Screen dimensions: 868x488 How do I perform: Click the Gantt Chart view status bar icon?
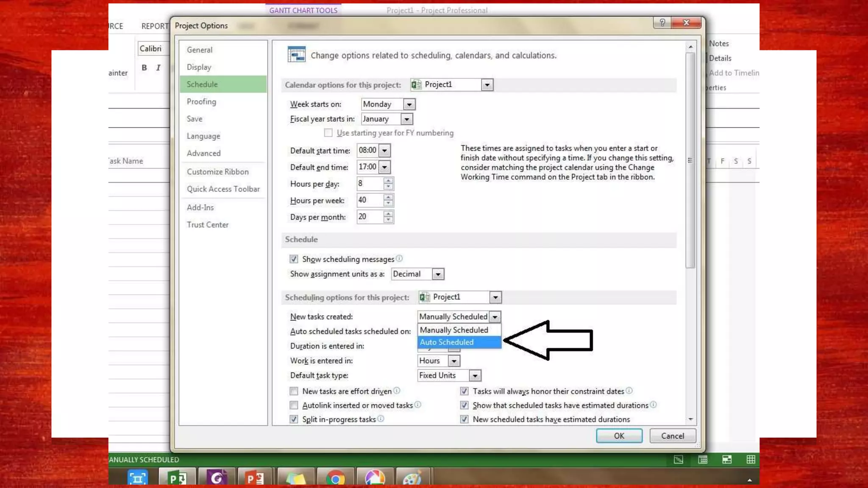point(678,460)
